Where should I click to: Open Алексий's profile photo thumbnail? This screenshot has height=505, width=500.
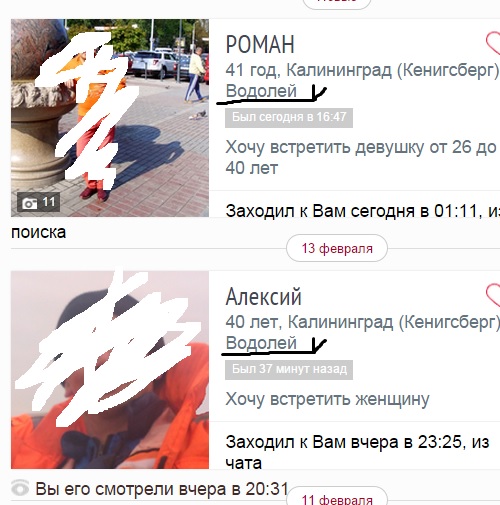point(110,370)
